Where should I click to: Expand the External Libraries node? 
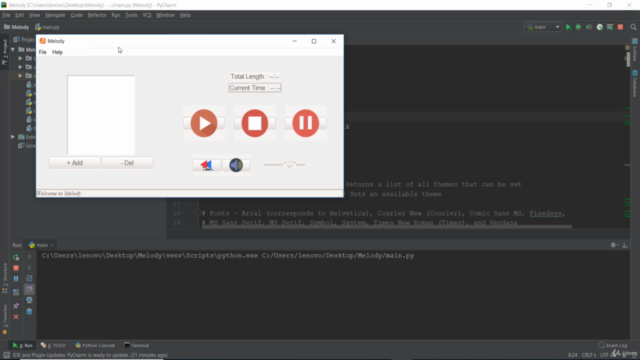pyautogui.click(x=13, y=137)
